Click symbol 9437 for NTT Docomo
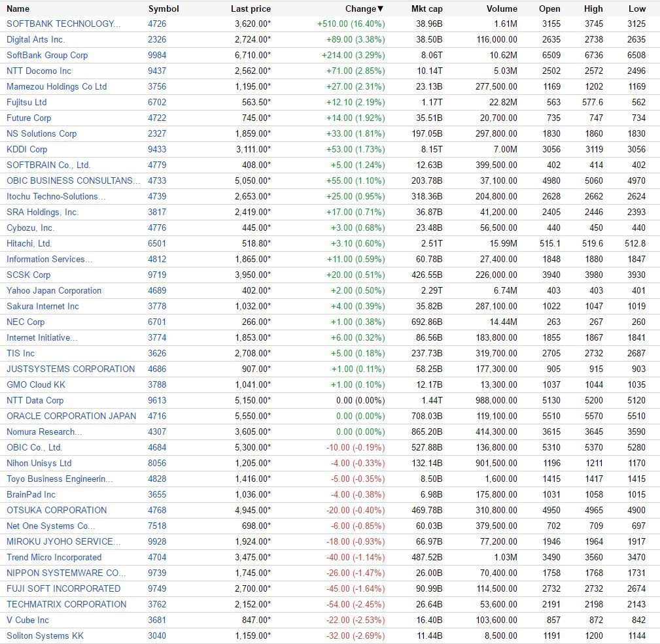The height and width of the screenshot is (644, 660). pyautogui.click(x=157, y=71)
